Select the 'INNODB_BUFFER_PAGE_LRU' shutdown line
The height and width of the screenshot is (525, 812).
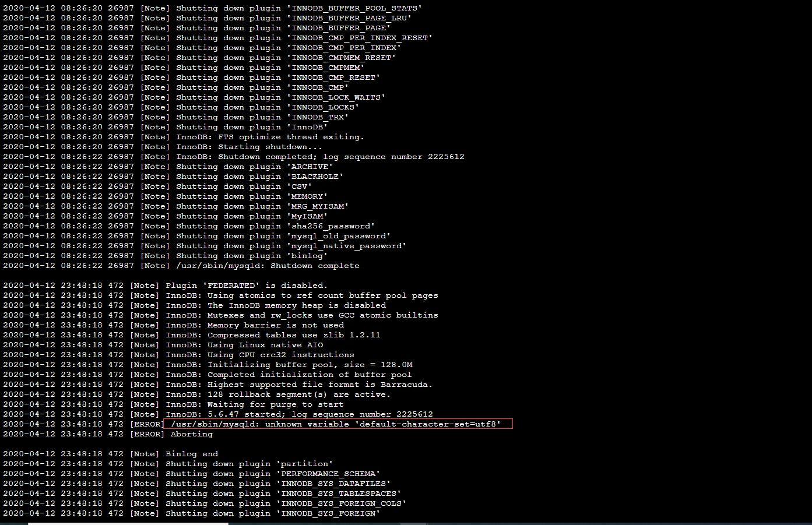tap(208, 18)
